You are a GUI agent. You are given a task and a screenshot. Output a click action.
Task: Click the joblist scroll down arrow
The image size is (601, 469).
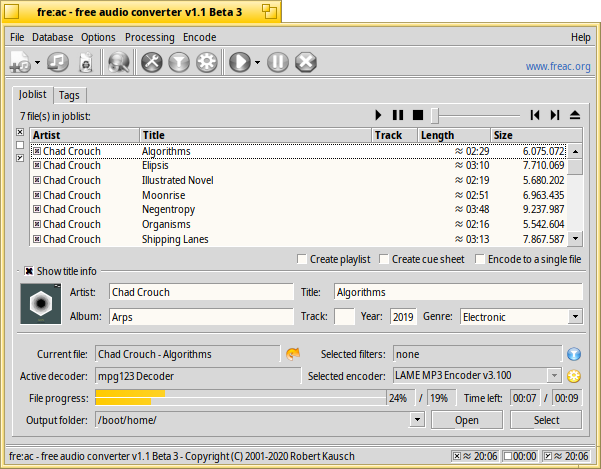click(575, 238)
